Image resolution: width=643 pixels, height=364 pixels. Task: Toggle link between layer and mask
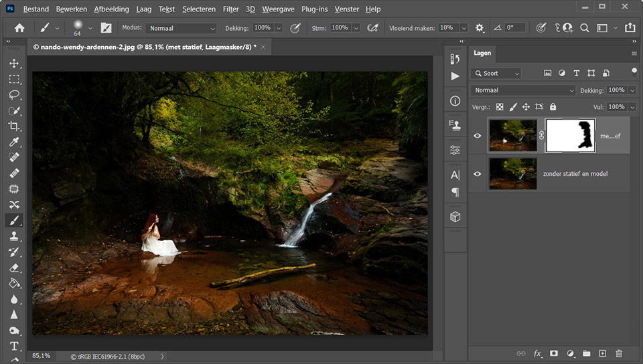click(x=541, y=136)
